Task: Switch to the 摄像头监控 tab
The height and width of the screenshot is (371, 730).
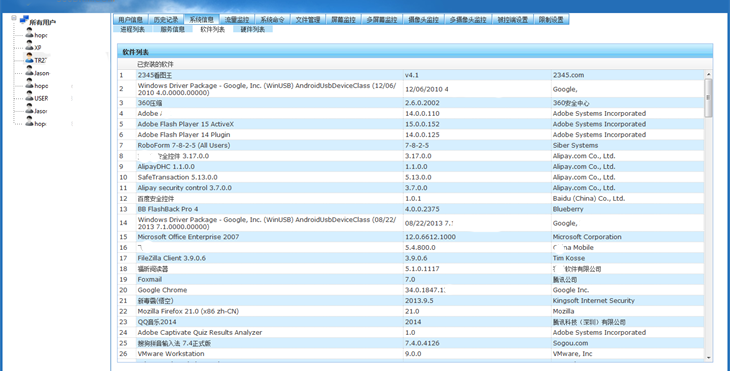Action: pos(423,20)
